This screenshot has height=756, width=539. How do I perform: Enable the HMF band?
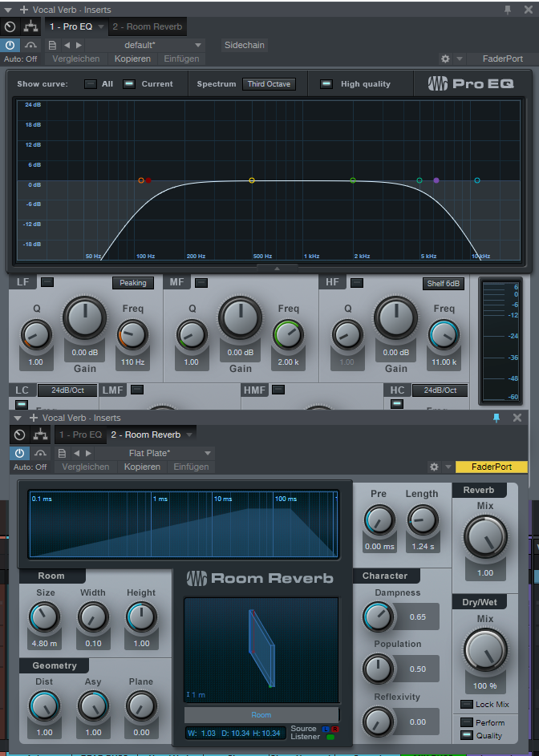tap(278, 390)
